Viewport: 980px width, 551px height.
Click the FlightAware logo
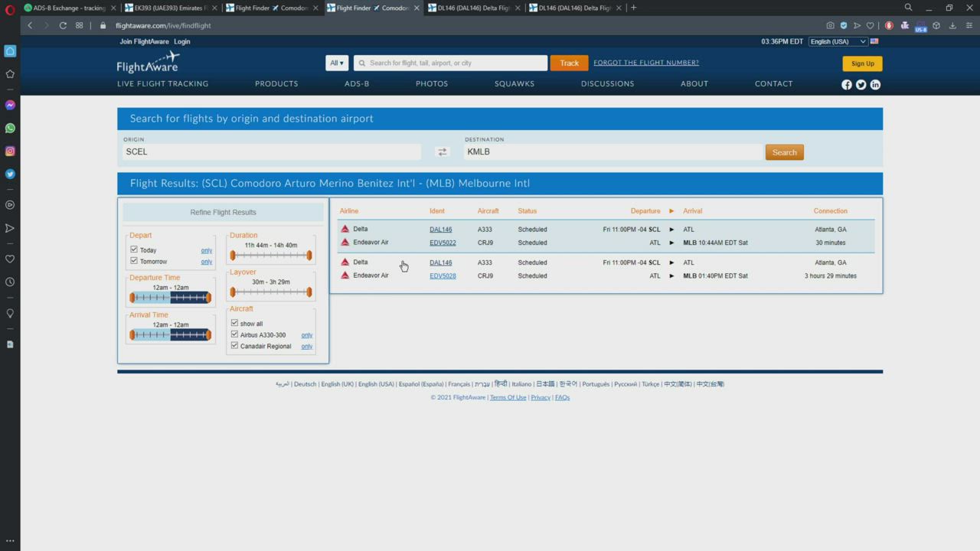(x=148, y=63)
